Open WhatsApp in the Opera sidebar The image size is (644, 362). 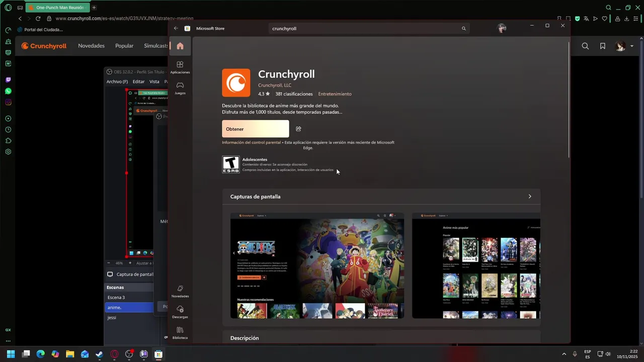(x=8, y=91)
